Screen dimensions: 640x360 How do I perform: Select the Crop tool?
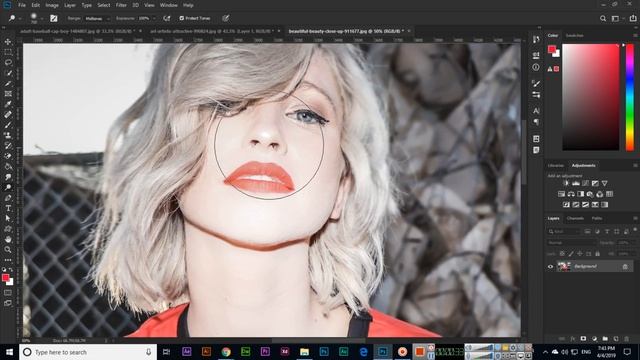pos(8,83)
